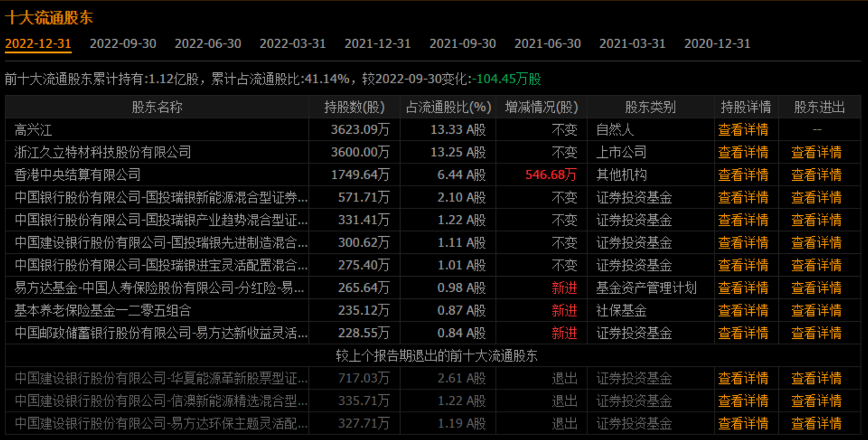
Task: View holding details for 易方达基金-中国人寿保险 row
Action: [x=743, y=288]
